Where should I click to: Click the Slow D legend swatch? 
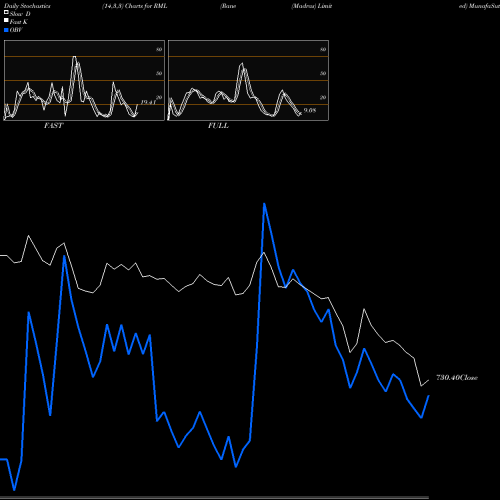pyautogui.click(x=6, y=13)
